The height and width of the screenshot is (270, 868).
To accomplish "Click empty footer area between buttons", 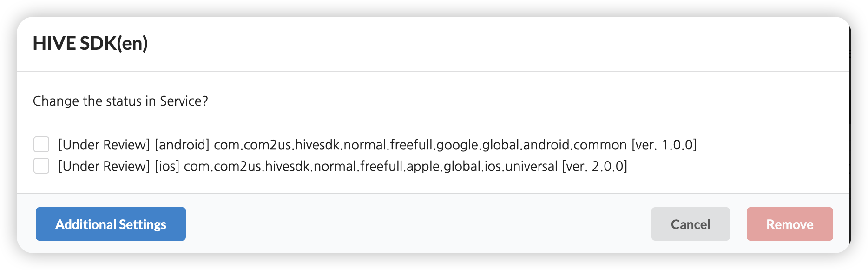I will [x=418, y=224].
